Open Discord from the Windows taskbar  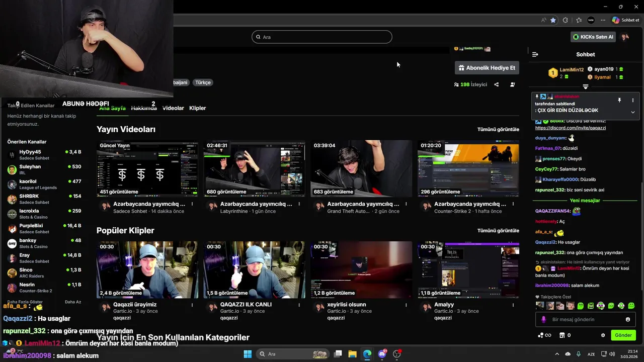(382, 354)
